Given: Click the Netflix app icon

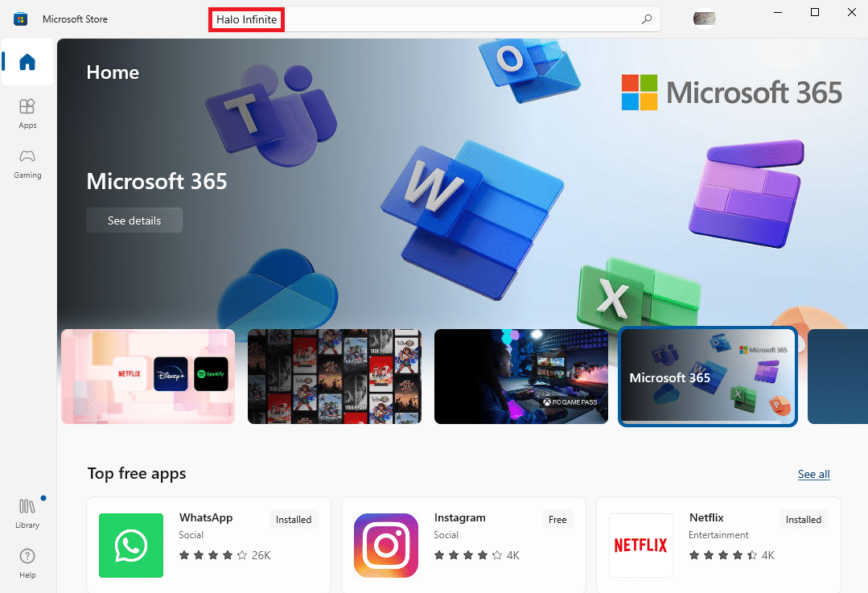Looking at the screenshot, I should pyautogui.click(x=641, y=545).
